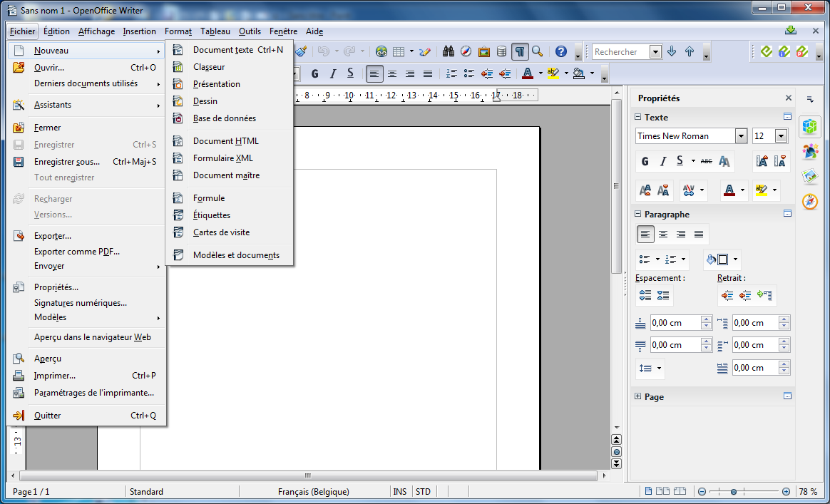Click Strikethrough ABC icon in sidebar
Screen dimensions: 830x504
tap(706, 162)
